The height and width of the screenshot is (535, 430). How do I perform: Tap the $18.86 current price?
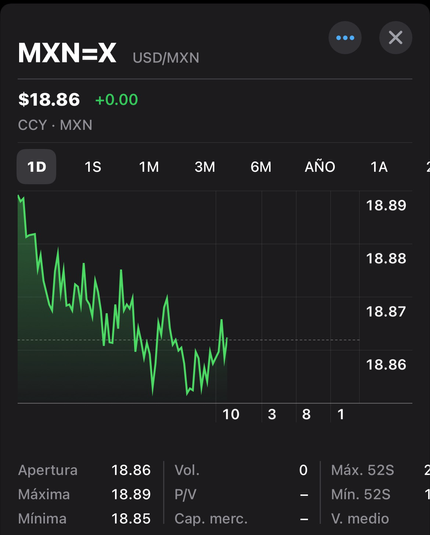tap(49, 100)
